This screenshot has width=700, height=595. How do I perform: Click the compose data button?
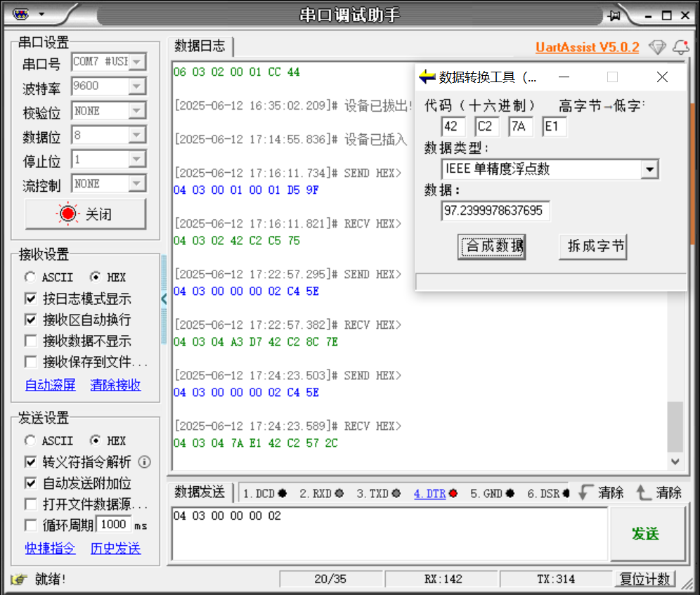[491, 247]
